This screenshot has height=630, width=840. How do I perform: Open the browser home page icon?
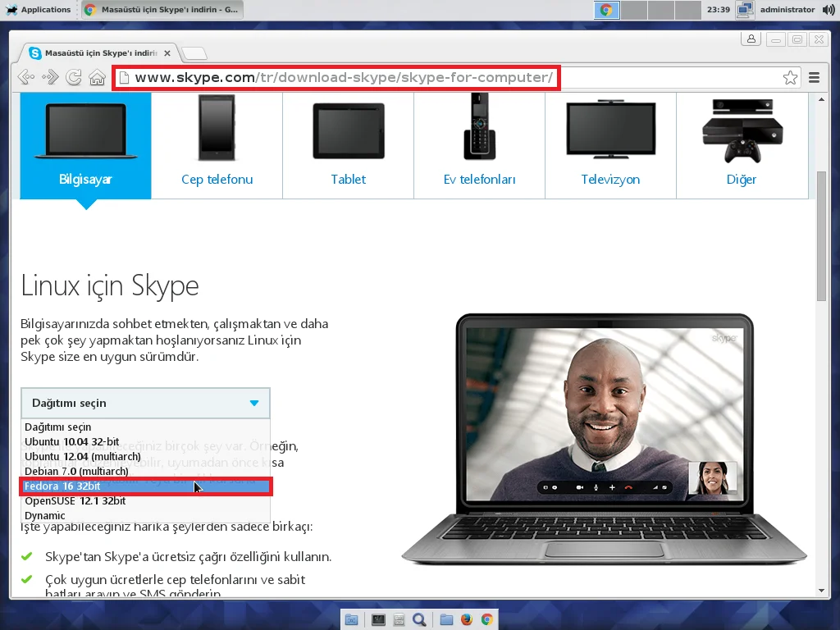point(97,78)
